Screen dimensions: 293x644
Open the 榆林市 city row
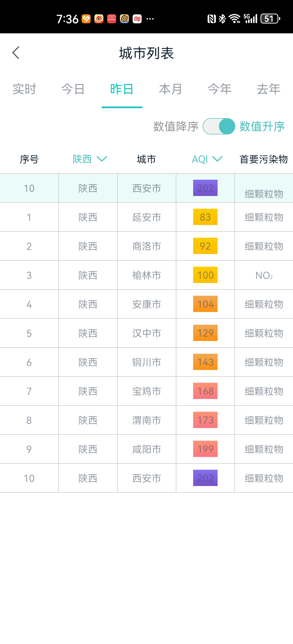coord(146,275)
